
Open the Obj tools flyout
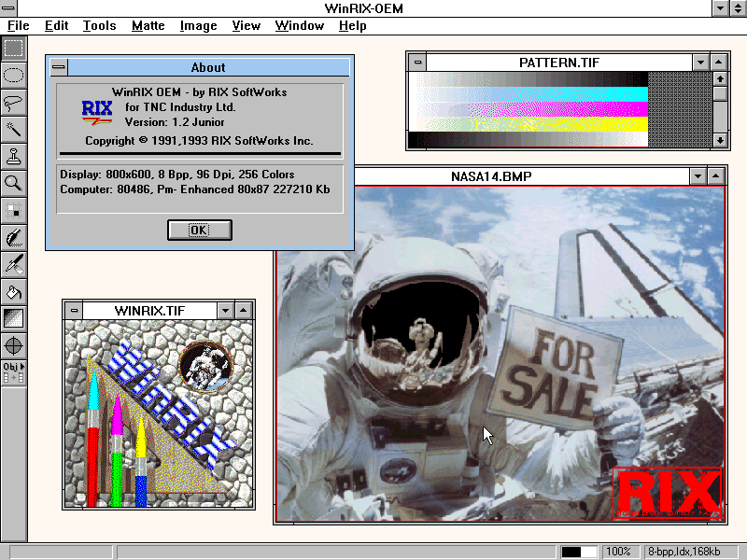tap(13, 372)
